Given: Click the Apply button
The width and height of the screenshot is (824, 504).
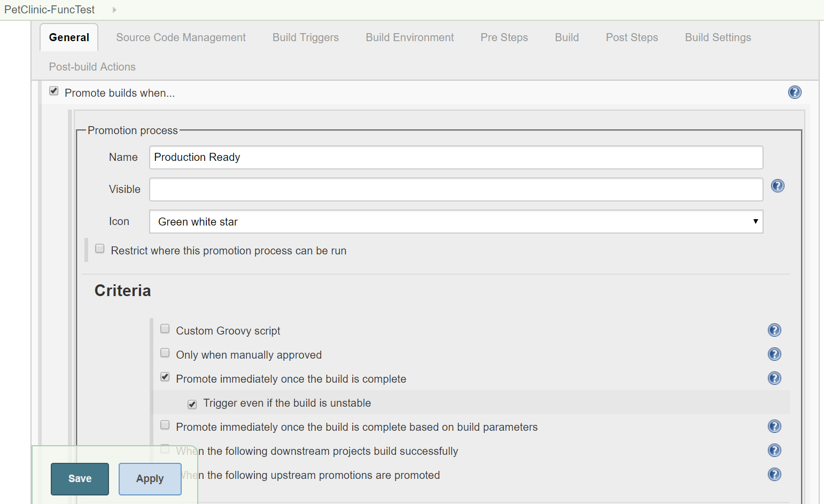Looking at the screenshot, I should pyautogui.click(x=150, y=479).
